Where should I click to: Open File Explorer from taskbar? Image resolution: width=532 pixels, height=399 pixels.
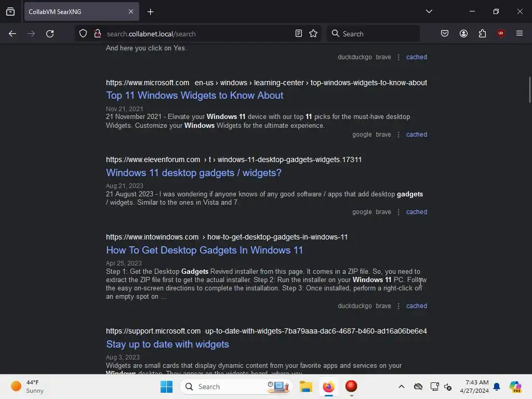click(305, 387)
